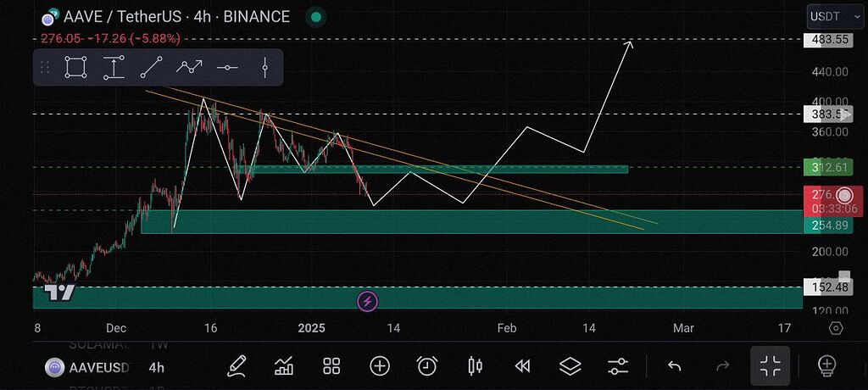This screenshot has height=390, width=868.
Task: Toggle fullscreen collapse button
Action: (770, 366)
